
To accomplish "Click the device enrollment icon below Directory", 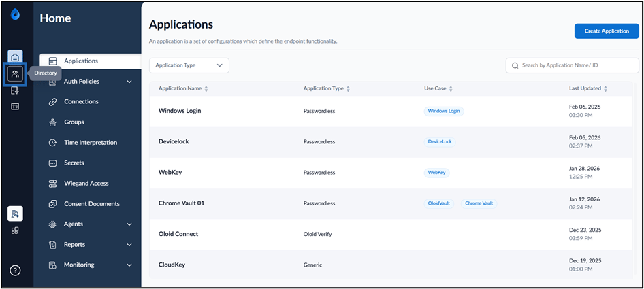I will pyautogui.click(x=15, y=90).
